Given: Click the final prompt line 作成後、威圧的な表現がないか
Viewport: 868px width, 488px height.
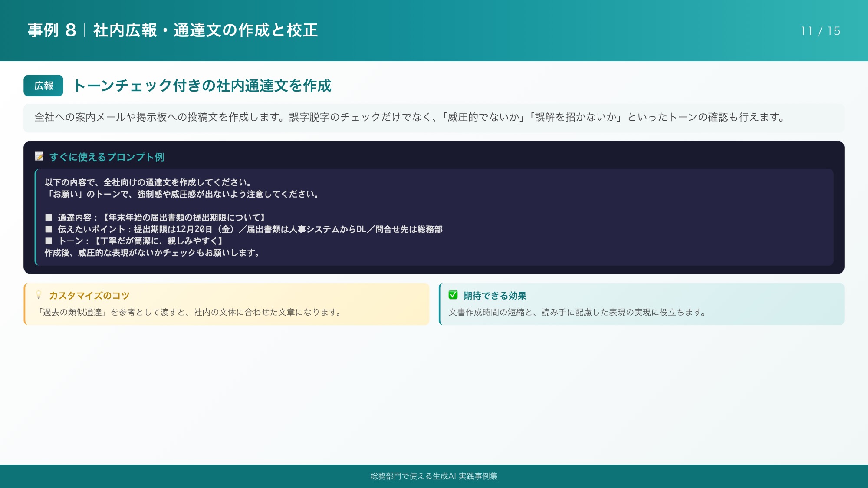Looking at the screenshot, I should 152,253.
